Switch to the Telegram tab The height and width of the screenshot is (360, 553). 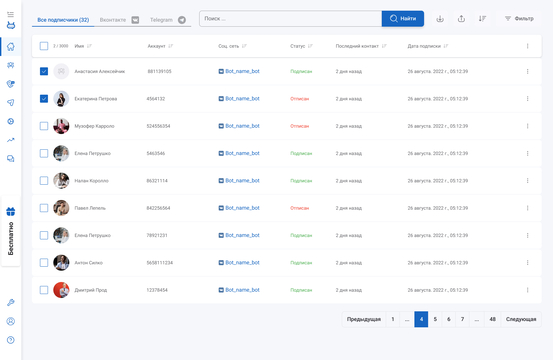point(168,20)
